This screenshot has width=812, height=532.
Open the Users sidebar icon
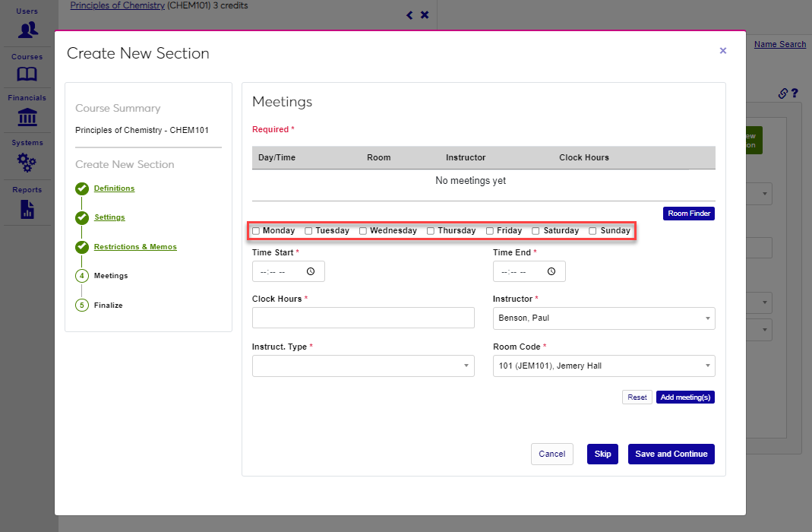(x=28, y=30)
